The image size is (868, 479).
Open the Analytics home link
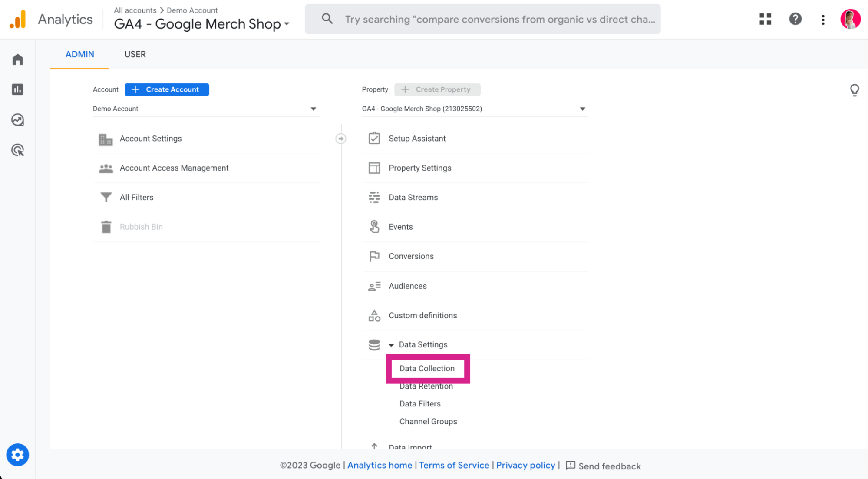tap(380, 465)
